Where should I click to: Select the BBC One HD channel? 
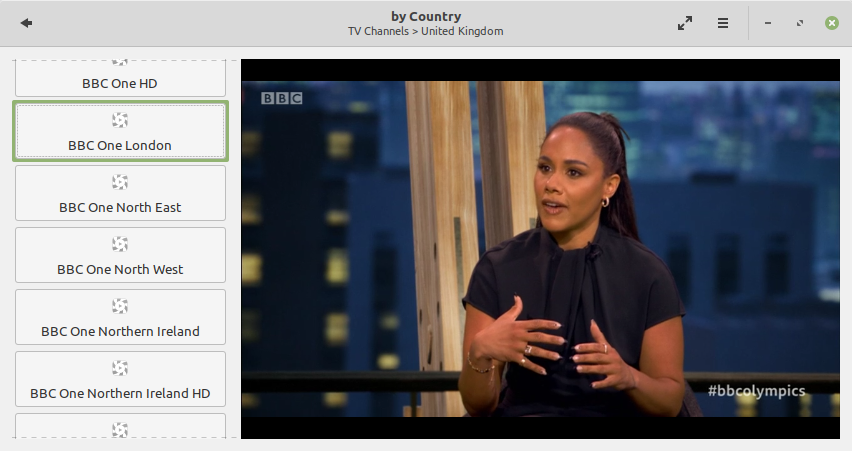click(120, 78)
